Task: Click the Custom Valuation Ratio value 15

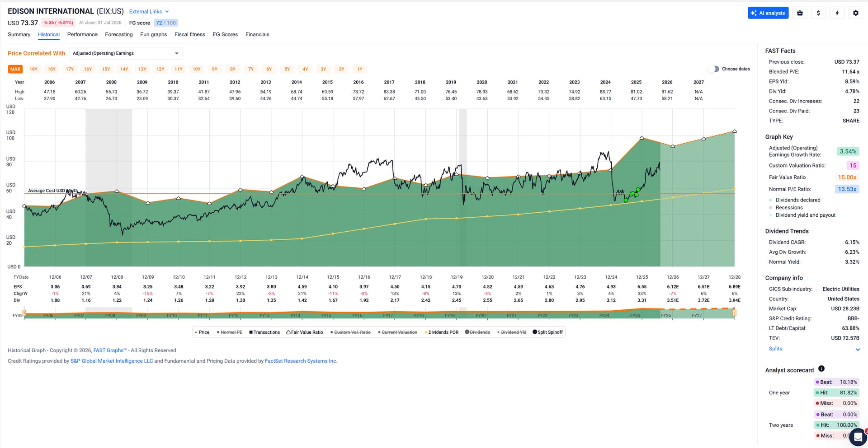Action: coord(853,166)
